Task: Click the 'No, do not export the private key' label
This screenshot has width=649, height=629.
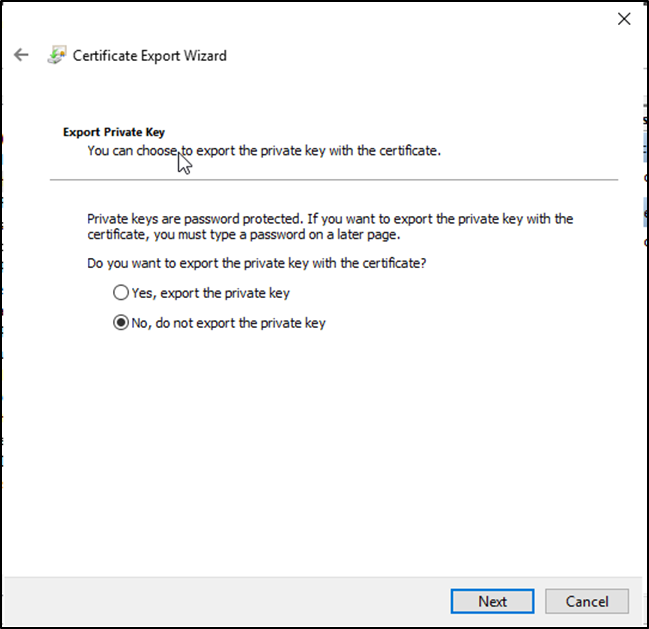Action: tap(228, 323)
